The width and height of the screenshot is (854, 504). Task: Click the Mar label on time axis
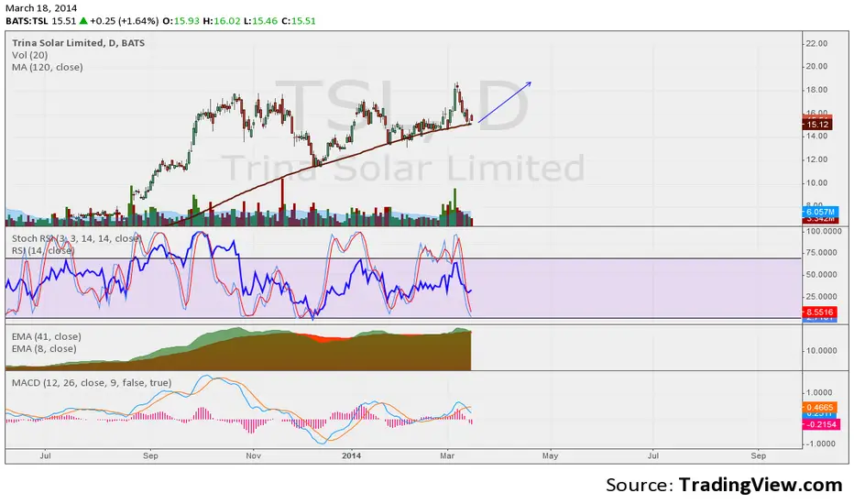click(447, 456)
